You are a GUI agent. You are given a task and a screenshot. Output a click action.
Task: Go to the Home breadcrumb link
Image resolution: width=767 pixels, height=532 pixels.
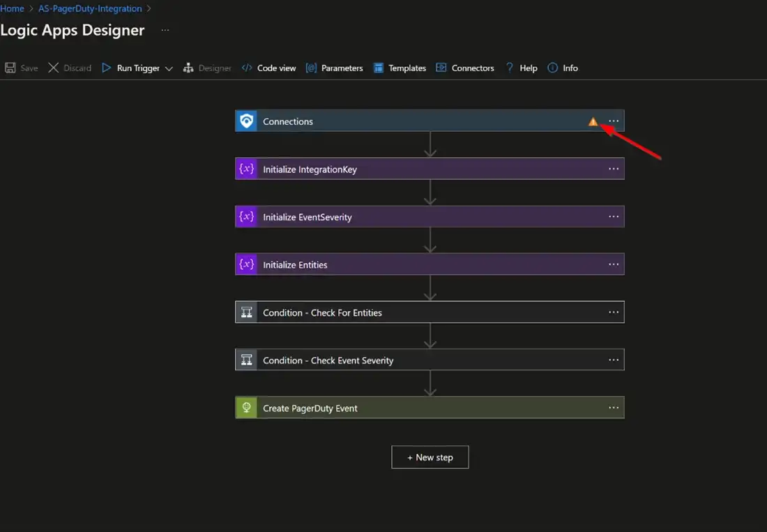point(12,8)
